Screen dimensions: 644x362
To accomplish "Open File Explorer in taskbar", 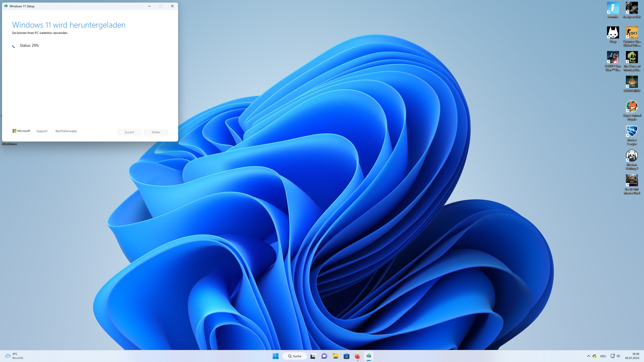I will coord(335,356).
